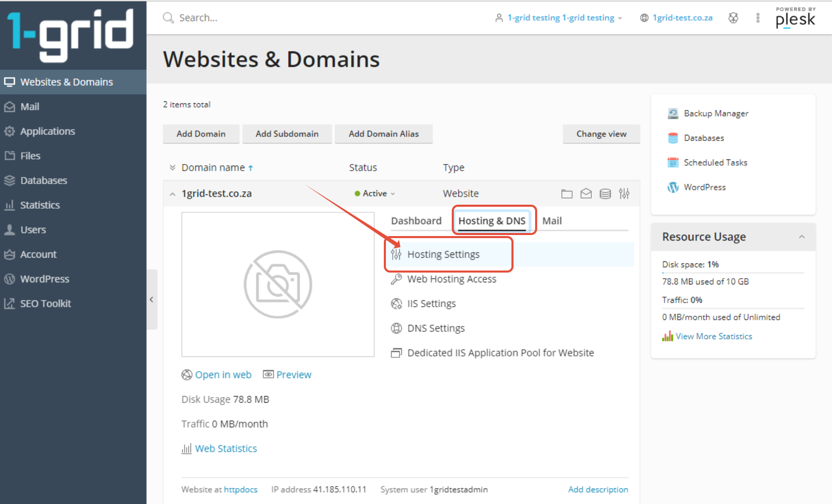832x504 pixels.
Task: Click the httpdocs link
Action: (x=240, y=490)
